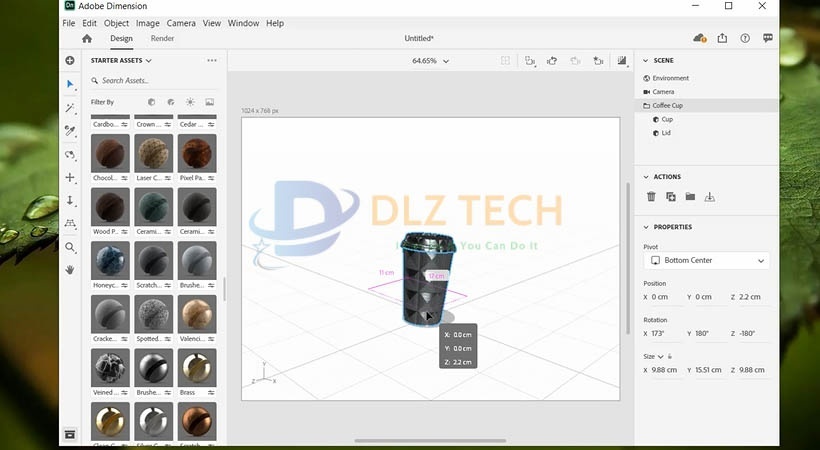Open the 64.65% zoom level dropdown
The height and width of the screenshot is (450, 820).
tap(430, 61)
